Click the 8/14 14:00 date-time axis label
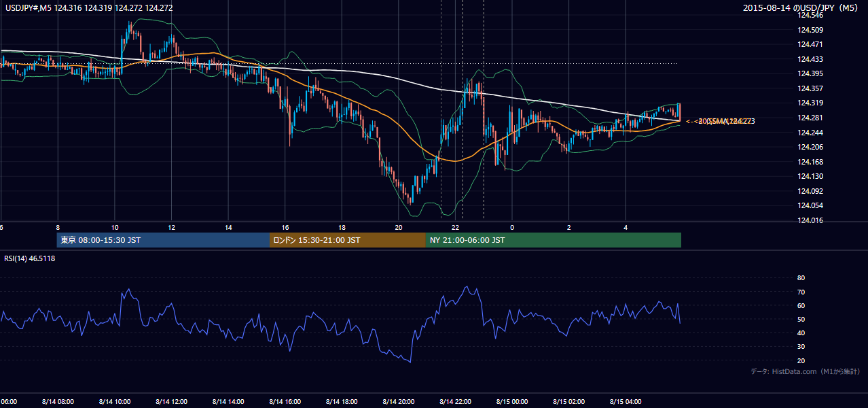Image resolution: width=868 pixels, height=408 pixels. pyautogui.click(x=228, y=402)
